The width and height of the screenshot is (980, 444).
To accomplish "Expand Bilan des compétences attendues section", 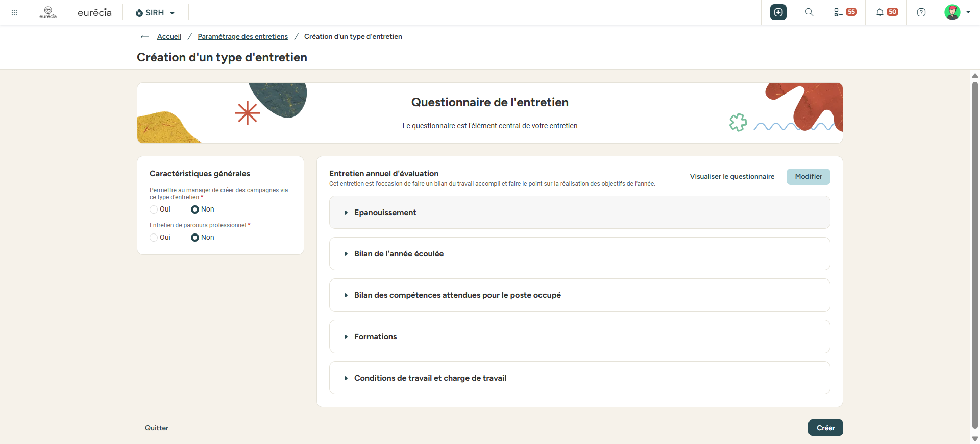I will 580,295.
